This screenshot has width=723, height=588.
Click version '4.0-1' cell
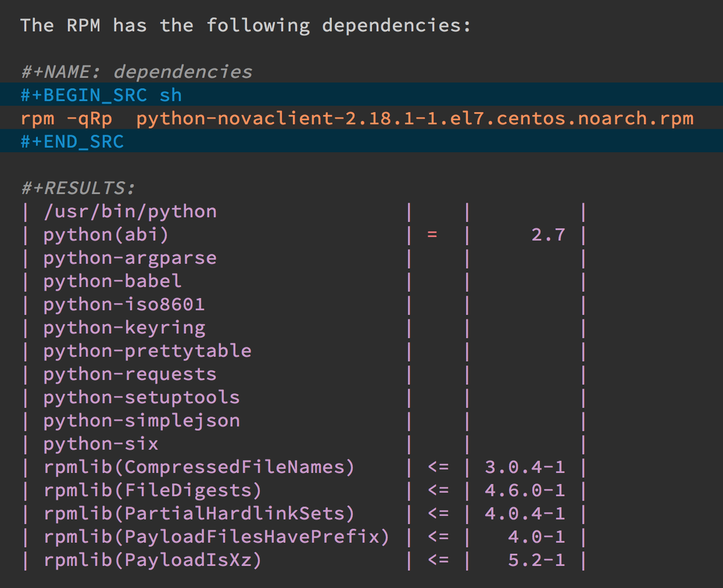point(536,537)
